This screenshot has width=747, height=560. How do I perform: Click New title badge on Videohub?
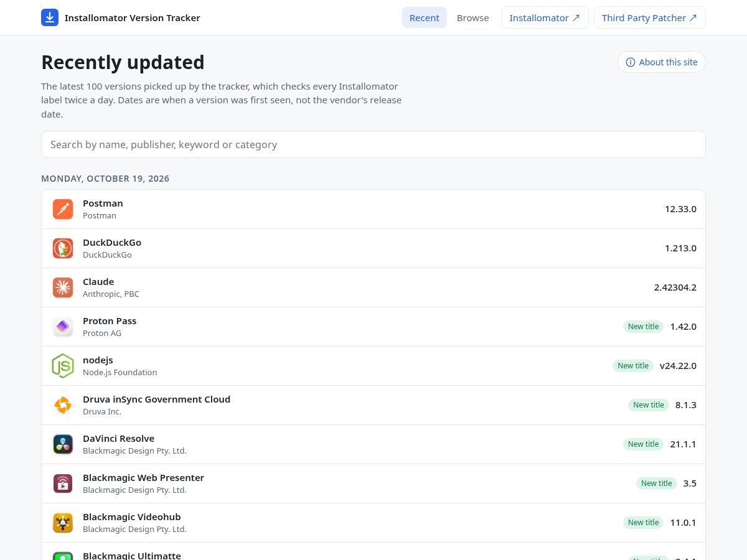(x=643, y=523)
